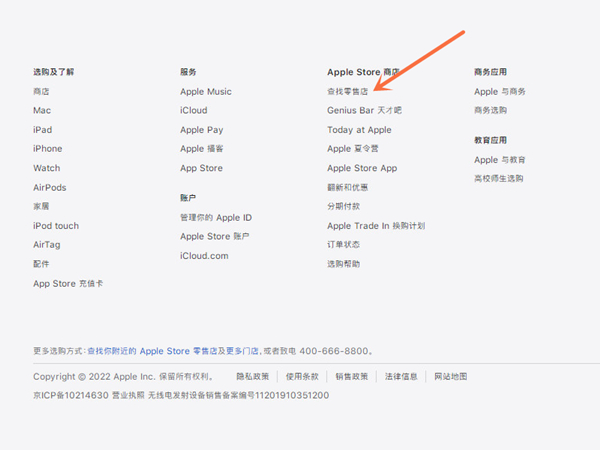Viewport: 600px width, 450px height.
Task: Open the Apple Pay link
Action: (202, 130)
